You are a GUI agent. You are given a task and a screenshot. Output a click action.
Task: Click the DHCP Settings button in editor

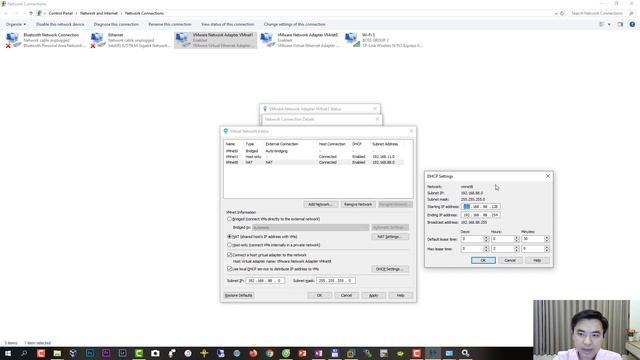click(390, 269)
